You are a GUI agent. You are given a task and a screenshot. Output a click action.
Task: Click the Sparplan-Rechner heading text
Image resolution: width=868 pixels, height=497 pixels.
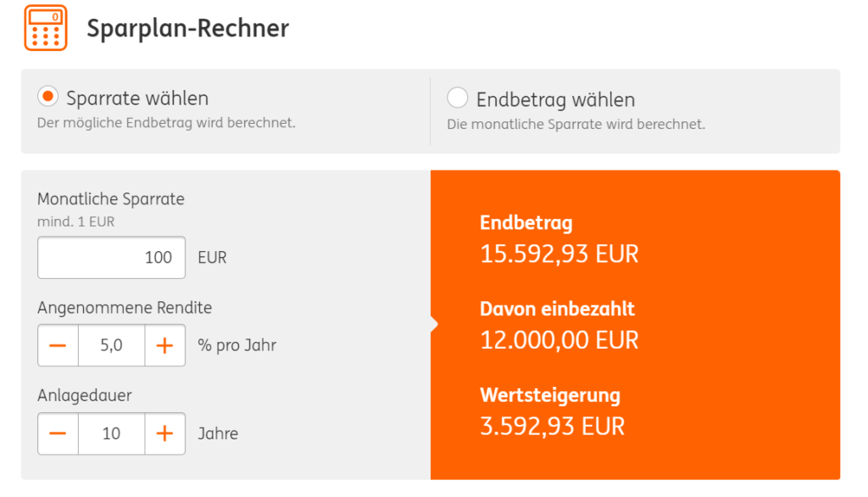[x=186, y=27]
